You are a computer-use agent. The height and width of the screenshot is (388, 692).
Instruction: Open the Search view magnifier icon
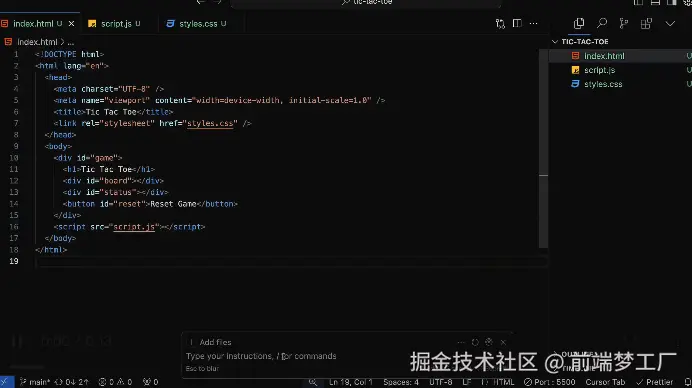(x=602, y=23)
